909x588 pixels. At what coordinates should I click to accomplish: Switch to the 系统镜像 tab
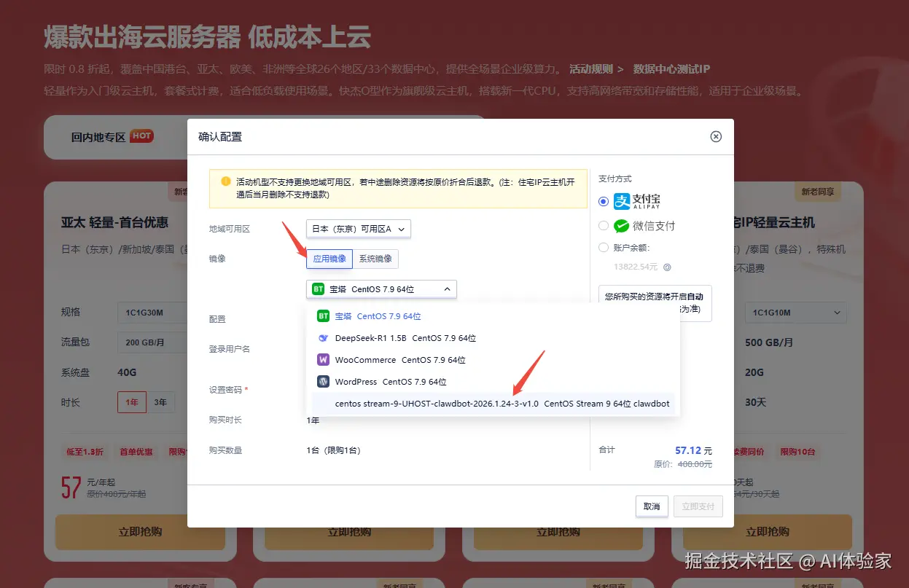coord(376,259)
